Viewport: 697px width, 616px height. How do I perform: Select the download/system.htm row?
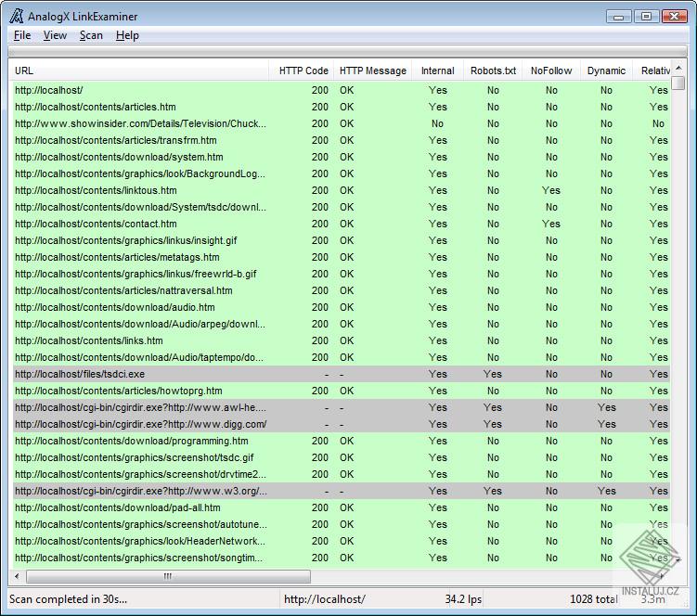click(341, 157)
